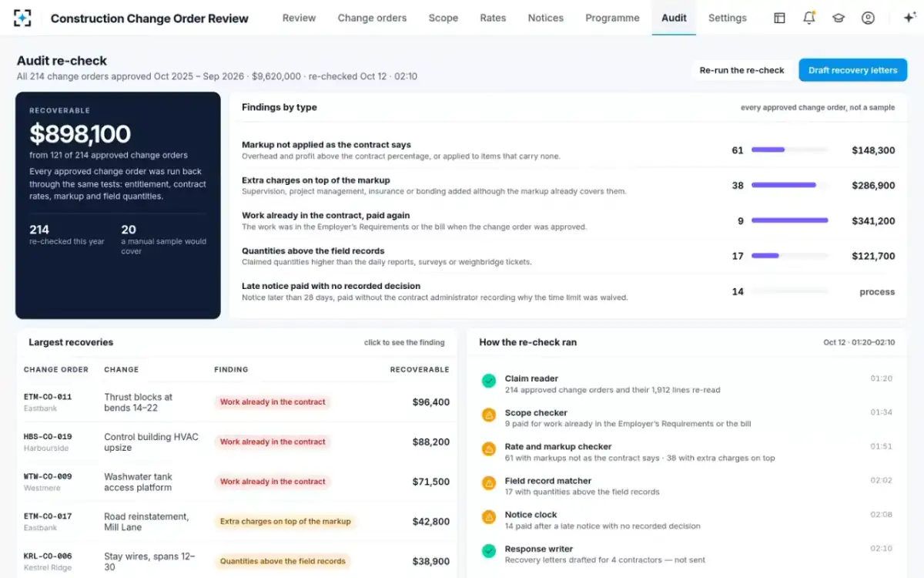
Task: Select the Field record matcher title
Action: coord(548,481)
